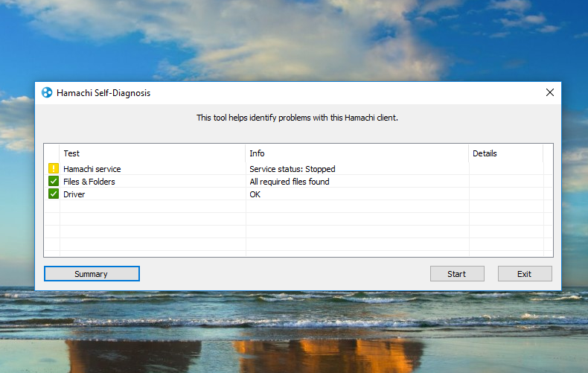Click the Info column header
Screen dimensions: 588x373
(357, 153)
